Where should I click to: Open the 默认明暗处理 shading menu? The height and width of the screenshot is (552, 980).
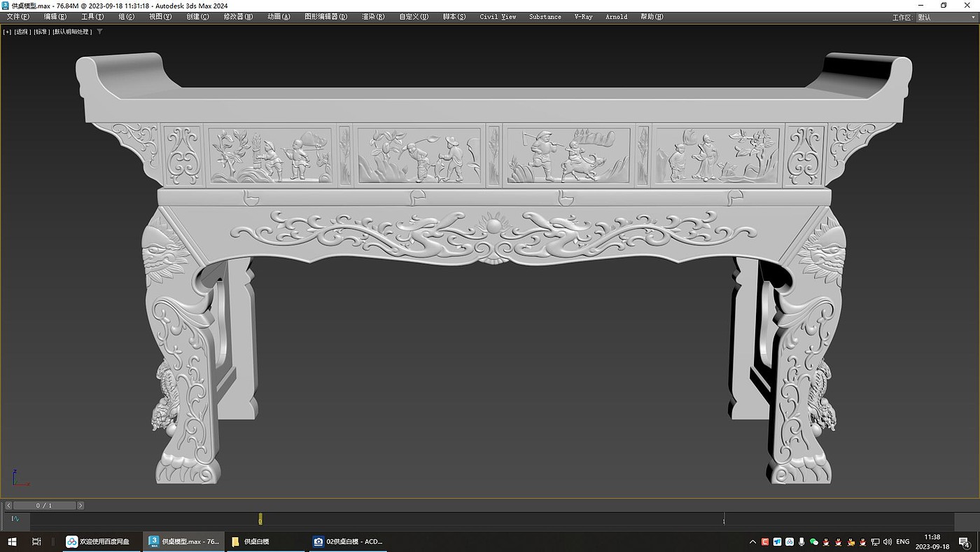coord(72,32)
